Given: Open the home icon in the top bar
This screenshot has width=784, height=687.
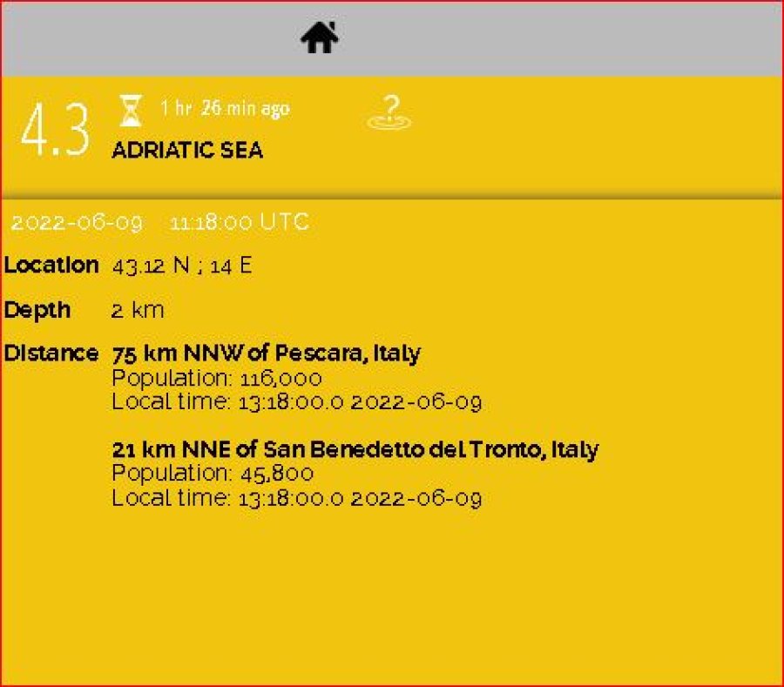Looking at the screenshot, I should 320,37.
